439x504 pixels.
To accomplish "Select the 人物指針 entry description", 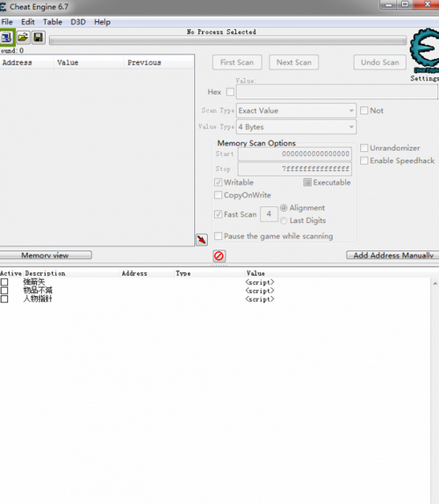I will point(38,299).
